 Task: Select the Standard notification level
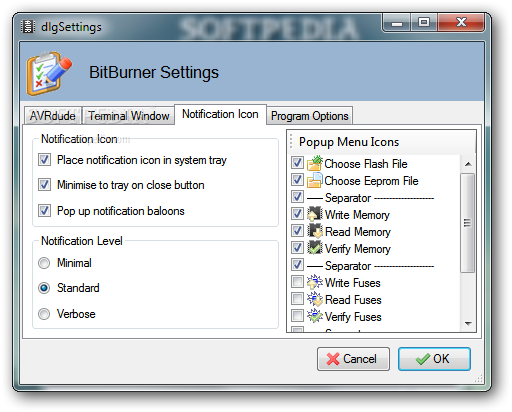click(x=44, y=288)
